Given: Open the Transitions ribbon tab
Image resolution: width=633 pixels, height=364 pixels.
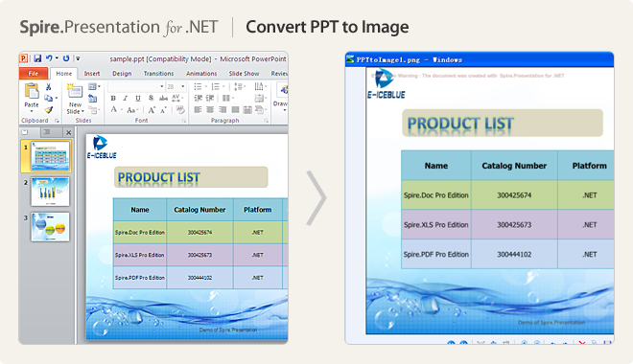Looking at the screenshot, I should tap(158, 74).
